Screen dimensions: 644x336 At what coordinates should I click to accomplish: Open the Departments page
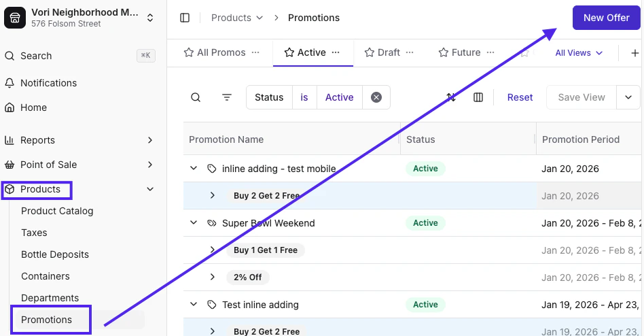tap(50, 298)
